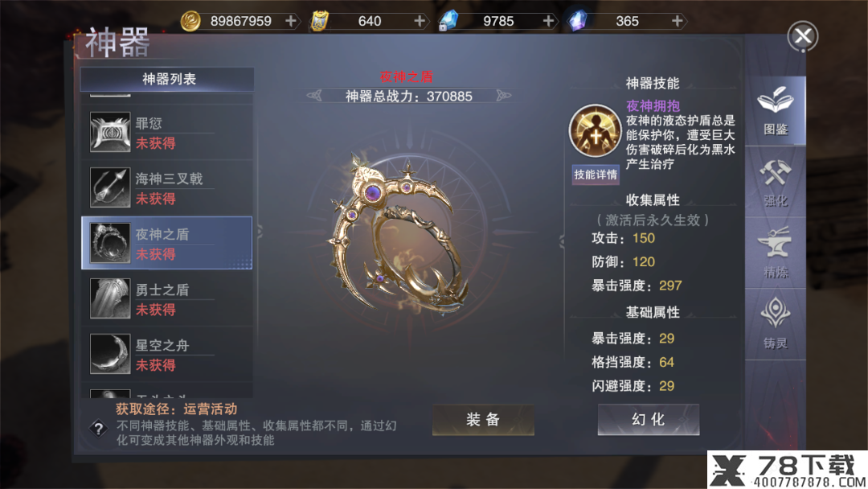Click the 神器列表 header tab
The image size is (868, 489).
click(x=167, y=79)
